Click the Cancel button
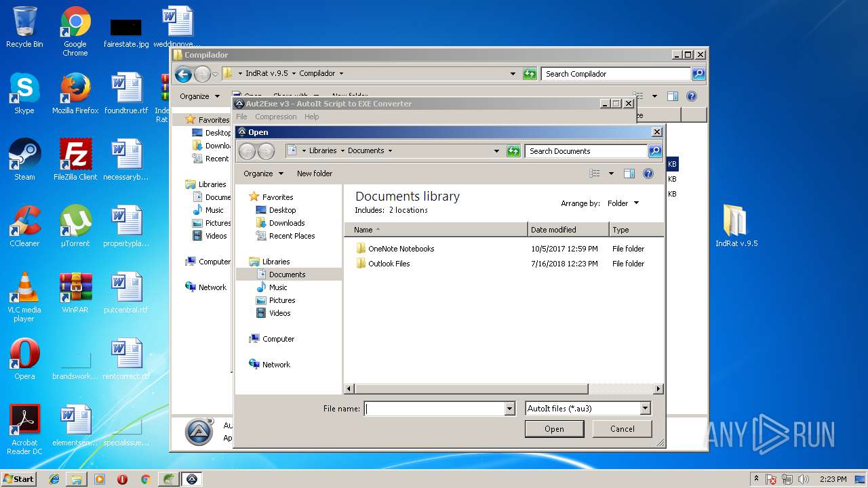The width and height of the screenshot is (868, 488). 622,429
